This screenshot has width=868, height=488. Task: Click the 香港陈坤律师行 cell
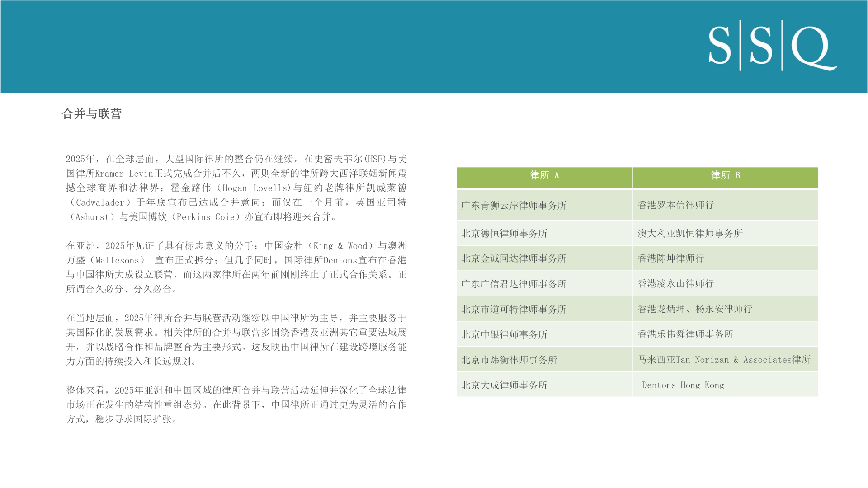tap(671, 258)
